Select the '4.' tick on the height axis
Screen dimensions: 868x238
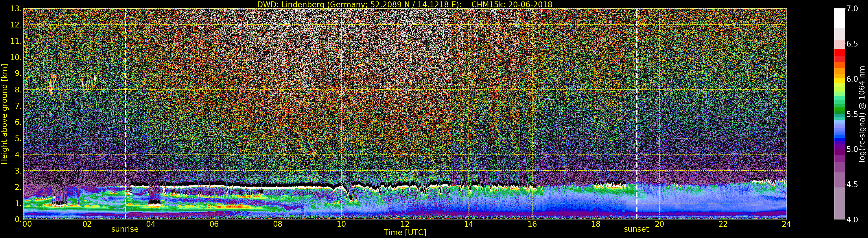point(18,155)
